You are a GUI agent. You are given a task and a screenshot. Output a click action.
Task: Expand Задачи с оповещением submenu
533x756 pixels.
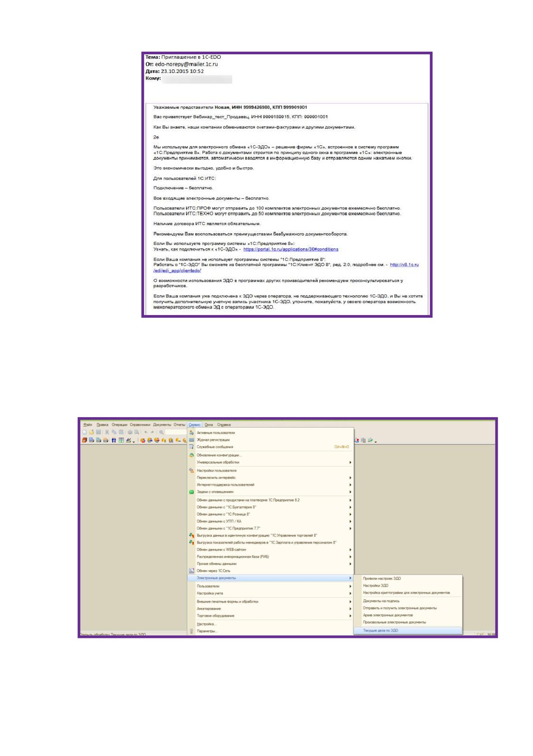click(271, 492)
